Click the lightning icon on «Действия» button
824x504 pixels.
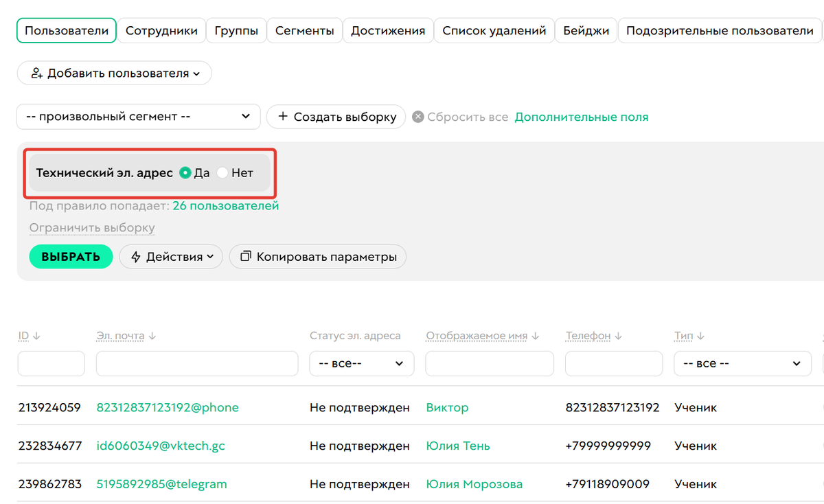pos(136,256)
